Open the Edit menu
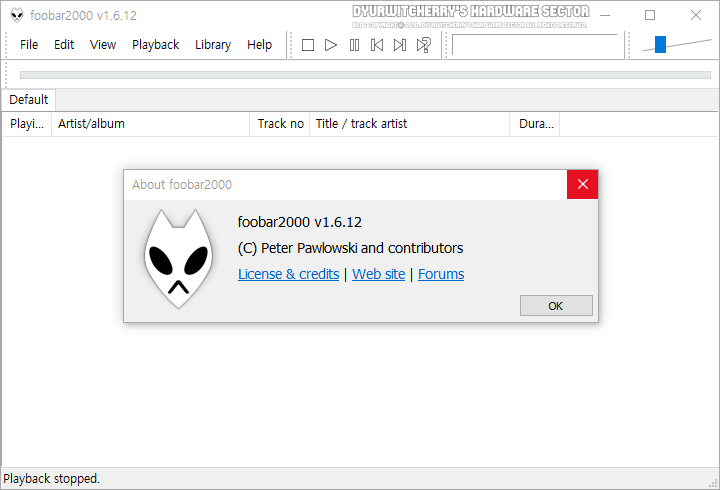 [x=64, y=45]
